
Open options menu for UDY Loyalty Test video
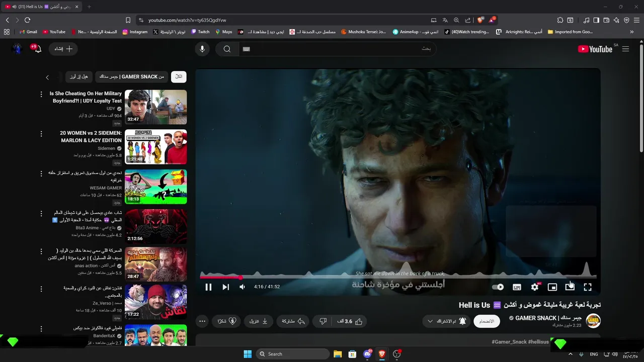42,94
